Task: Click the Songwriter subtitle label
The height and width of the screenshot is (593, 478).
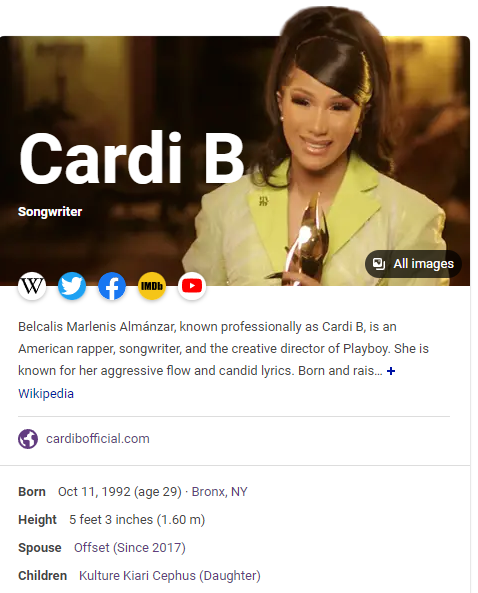Action: pyautogui.click(x=50, y=212)
